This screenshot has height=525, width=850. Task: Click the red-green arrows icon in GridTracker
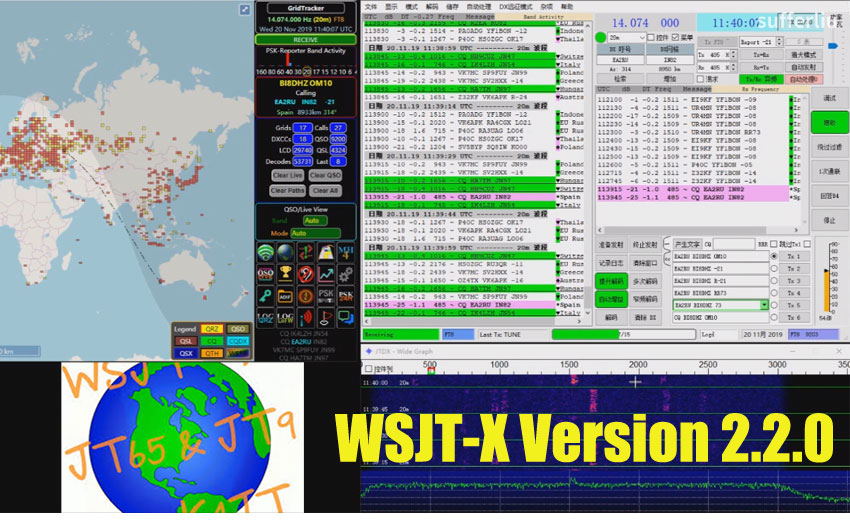coord(306,253)
